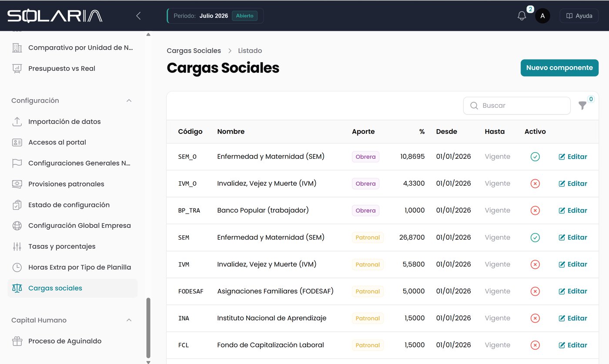This screenshot has height=364, width=609.
Task: Click the search magnifier icon
Action: (x=474, y=105)
